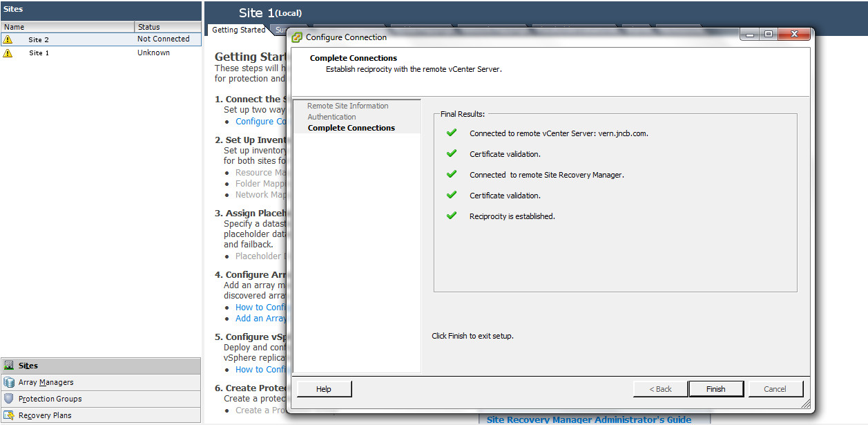Click the warning icon next to Site 1

8,53
